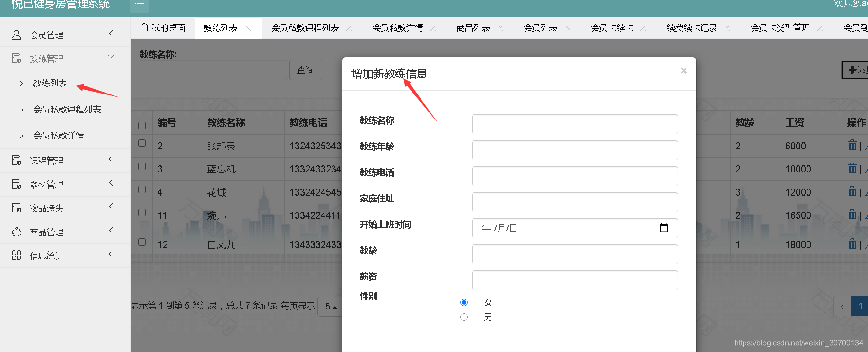This screenshot has width=868, height=352.
Task: Focus the 教练名称 search box on the list page
Action: click(x=213, y=70)
